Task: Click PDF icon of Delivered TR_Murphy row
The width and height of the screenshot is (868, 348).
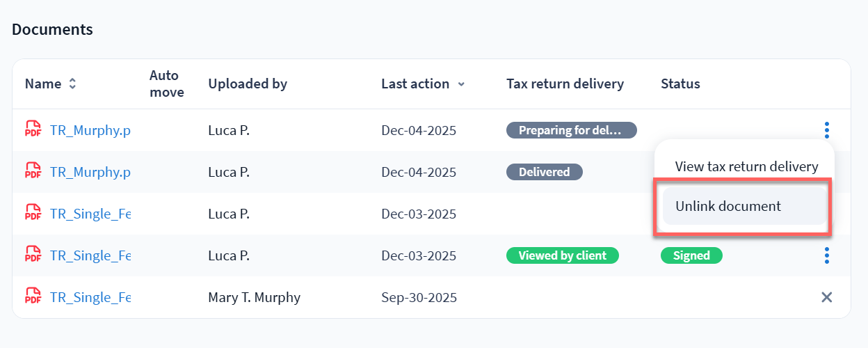Action: click(x=33, y=172)
